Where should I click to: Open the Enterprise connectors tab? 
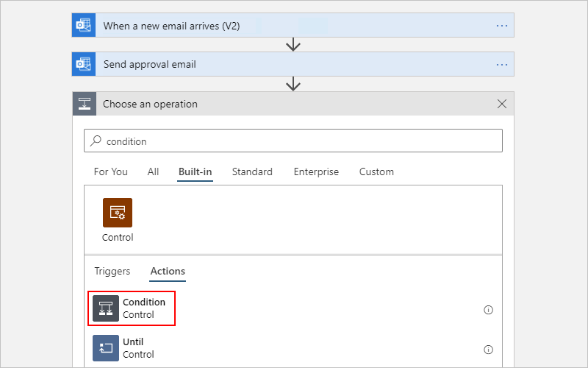click(316, 171)
